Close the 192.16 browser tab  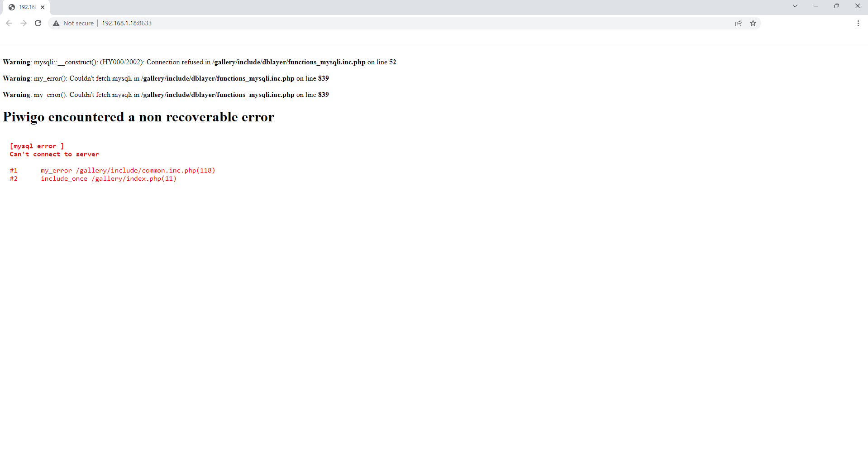tap(43, 7)
